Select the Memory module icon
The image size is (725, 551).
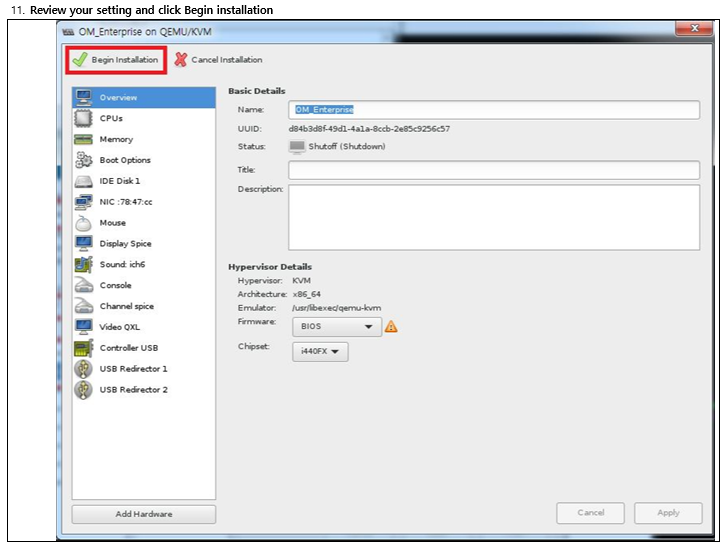84,139
